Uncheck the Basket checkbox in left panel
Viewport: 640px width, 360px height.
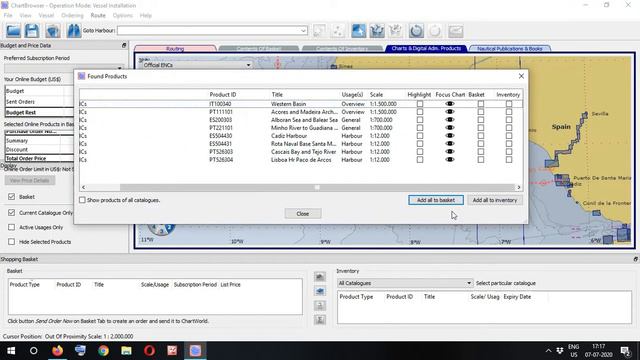pos(11,197)
